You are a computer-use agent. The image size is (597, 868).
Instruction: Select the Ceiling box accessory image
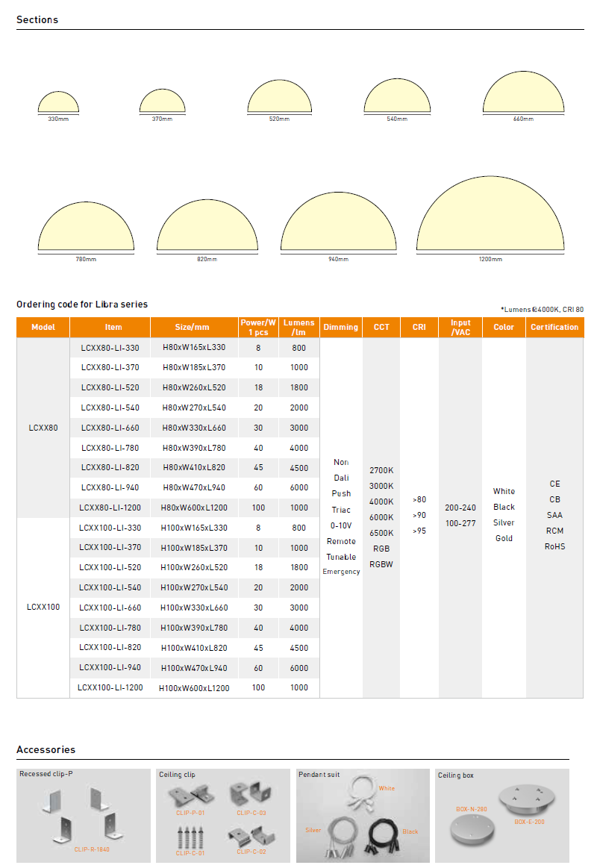(x=501, y=816)
